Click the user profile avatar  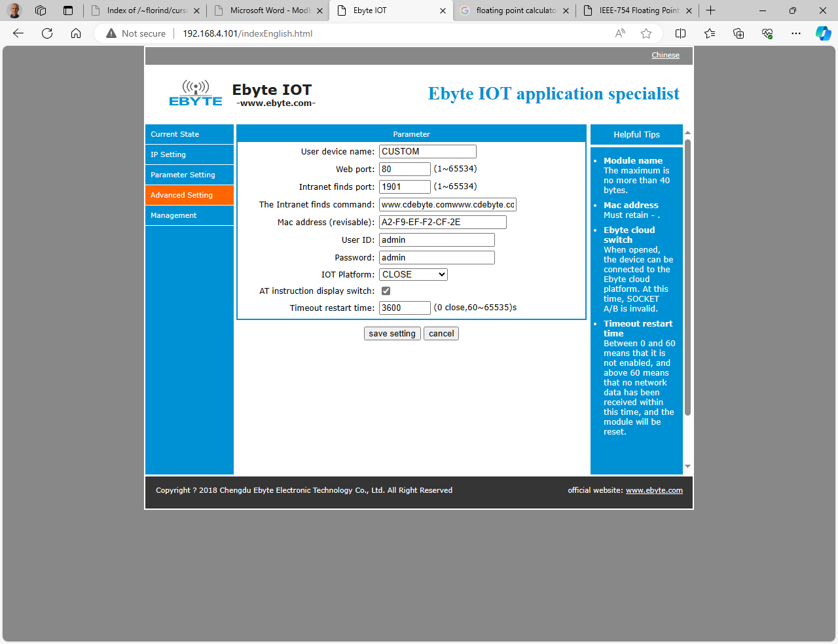[14, 10]
